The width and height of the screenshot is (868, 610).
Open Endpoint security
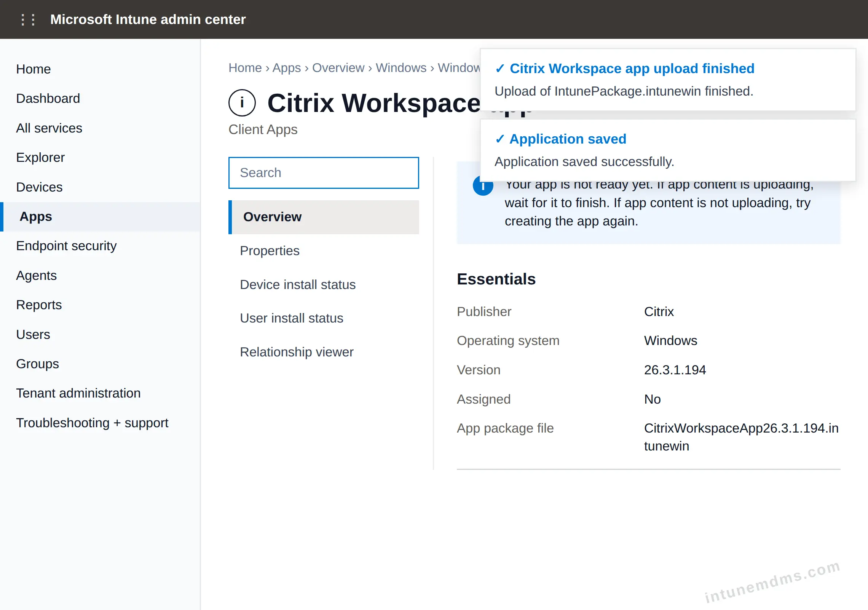pos(100,246)
